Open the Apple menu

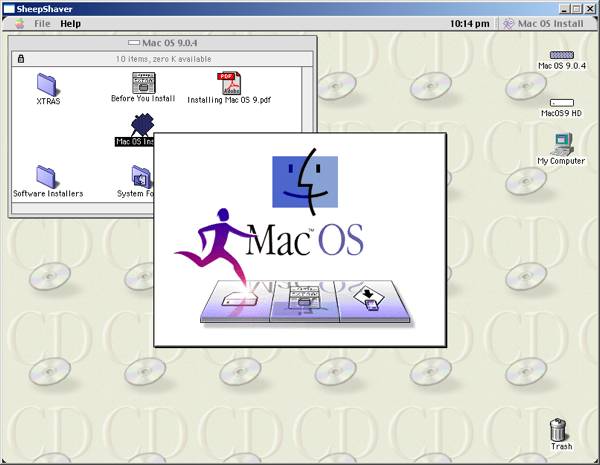(x=19, y=23)
